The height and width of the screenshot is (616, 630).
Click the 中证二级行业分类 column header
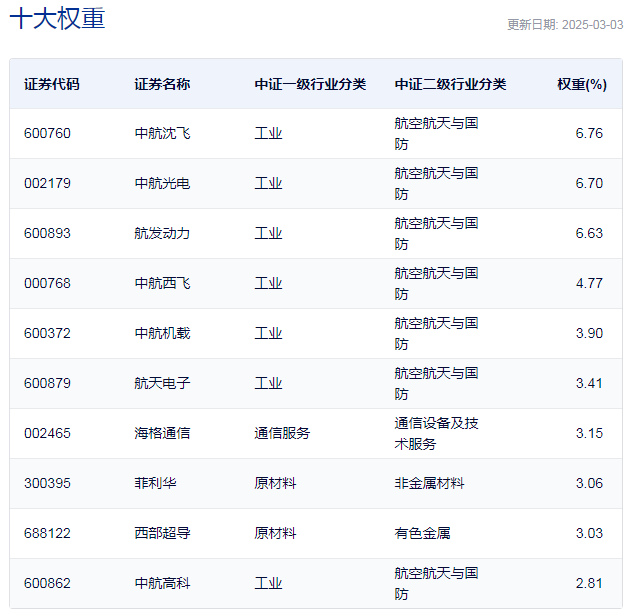point(450,84)
